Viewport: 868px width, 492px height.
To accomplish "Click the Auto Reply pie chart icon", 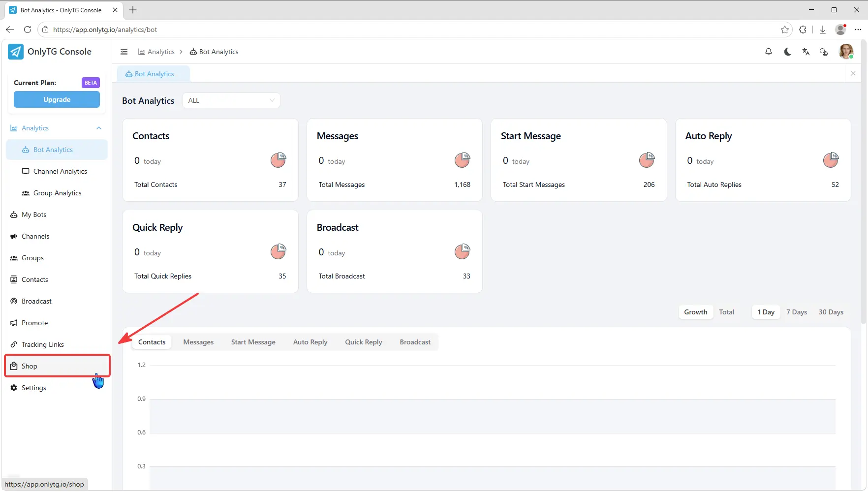I will click(831, 160).
